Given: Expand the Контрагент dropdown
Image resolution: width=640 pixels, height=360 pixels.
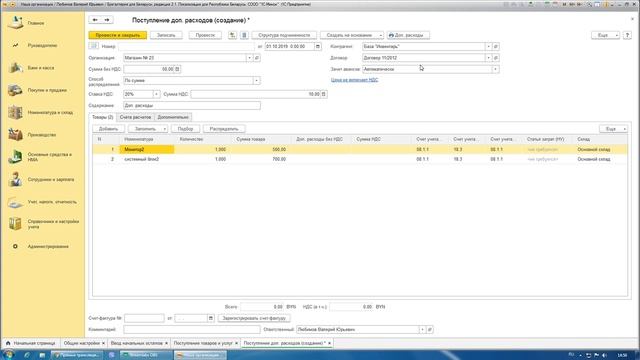Looking at the screenshot, I should pos(489,47).
